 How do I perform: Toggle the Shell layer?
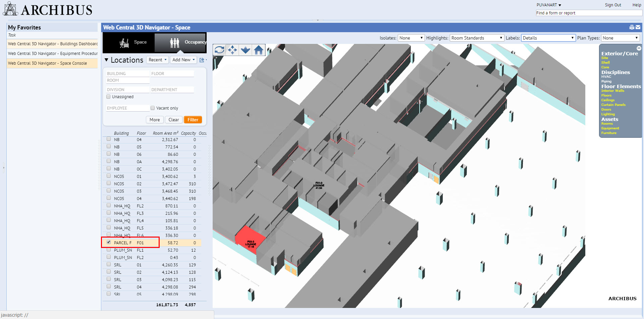tap(605, 63)
